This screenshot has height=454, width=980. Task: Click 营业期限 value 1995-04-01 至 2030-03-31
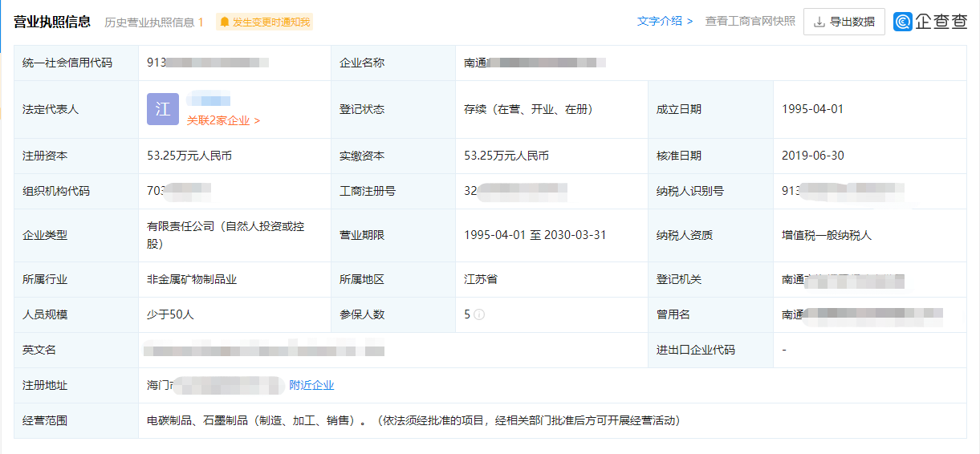coord(535,235)
